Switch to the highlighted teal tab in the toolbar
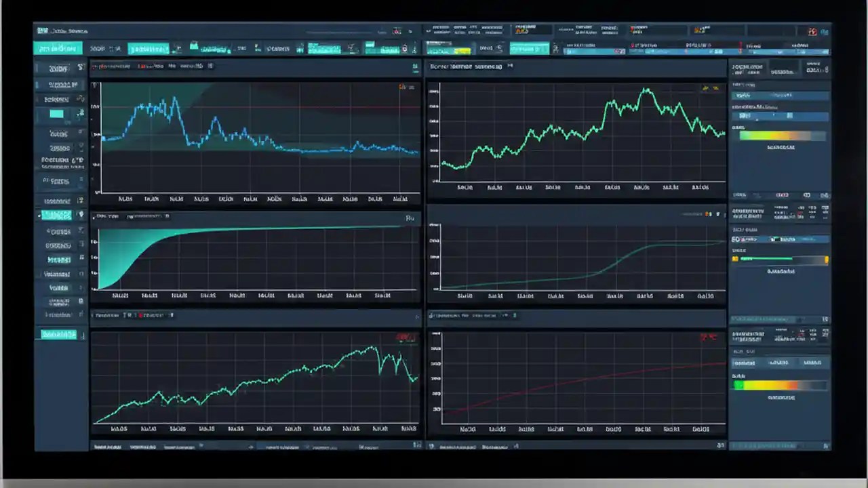The image size is (868, 488). click(x=58, y=48)
